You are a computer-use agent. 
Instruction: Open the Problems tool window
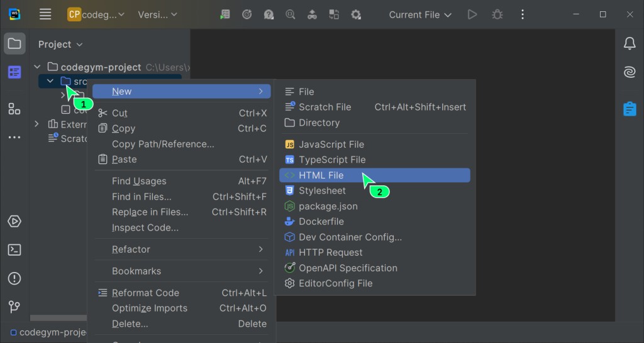coord(14,278)
